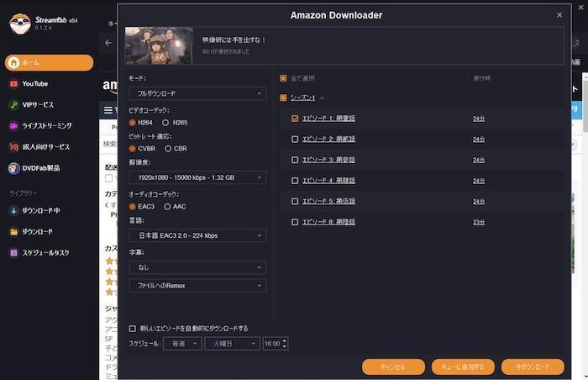Image resolution: width=588 pixels, height=380 pixels.
Task: Open the ファイルへのRemux dropdown
Action: coord(197,286)
